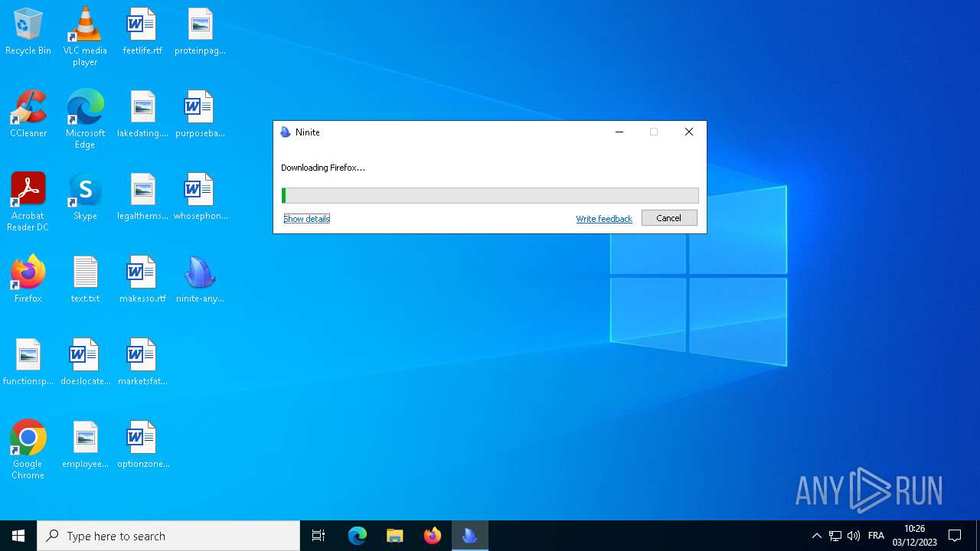The width and height of the screenshot is (980, 551).
Task: Open the Firefox desktop shortcut
Action: (x=28, y=279)
